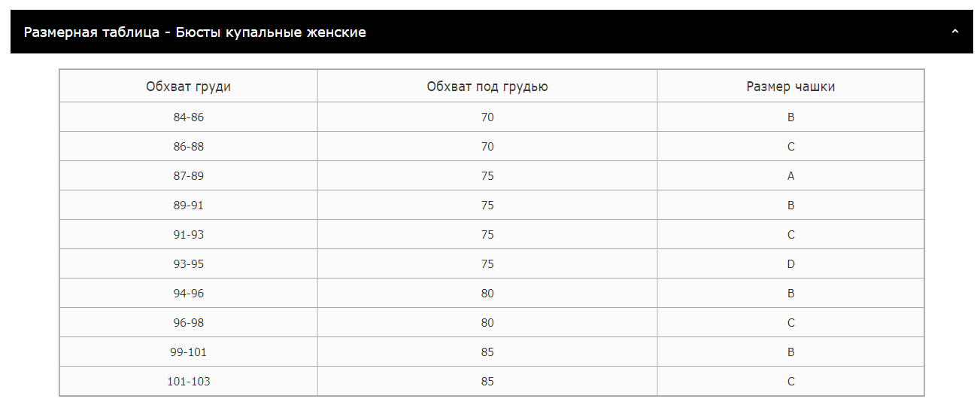Select the 'Обхват под грудью' column header
Viewport: 980px width, 408px height.
click(487, 87)
